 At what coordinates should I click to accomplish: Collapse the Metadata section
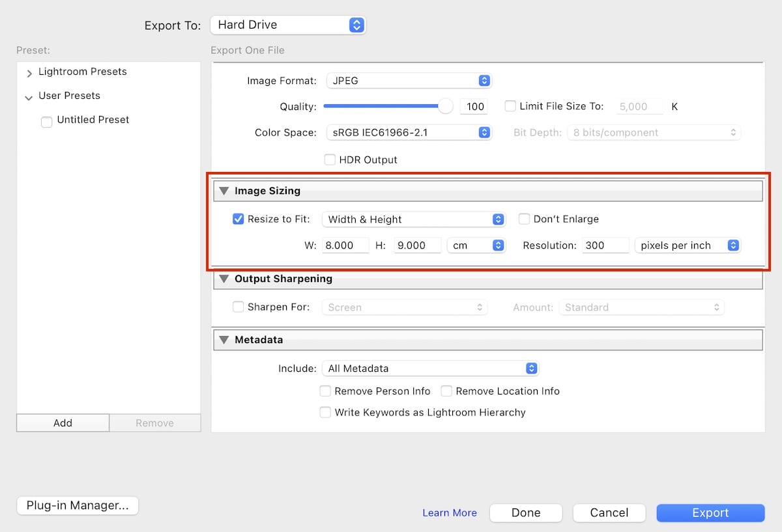(224, 339)
